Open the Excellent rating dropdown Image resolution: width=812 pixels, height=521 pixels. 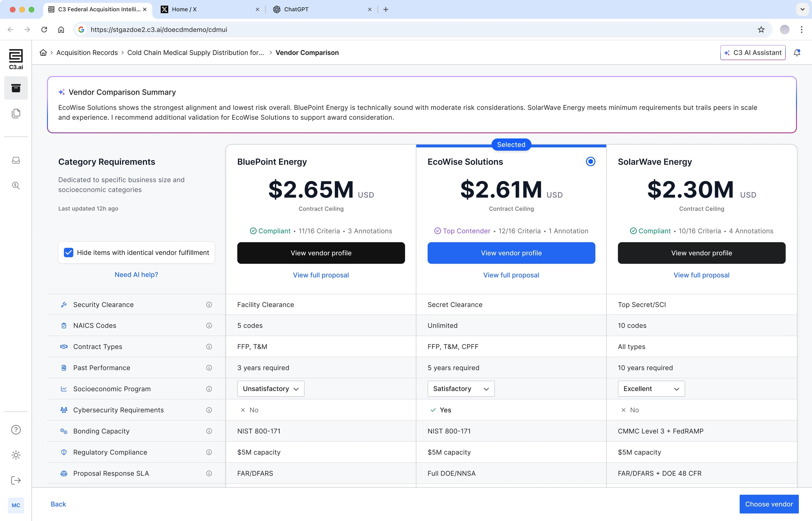click(651, 389)
